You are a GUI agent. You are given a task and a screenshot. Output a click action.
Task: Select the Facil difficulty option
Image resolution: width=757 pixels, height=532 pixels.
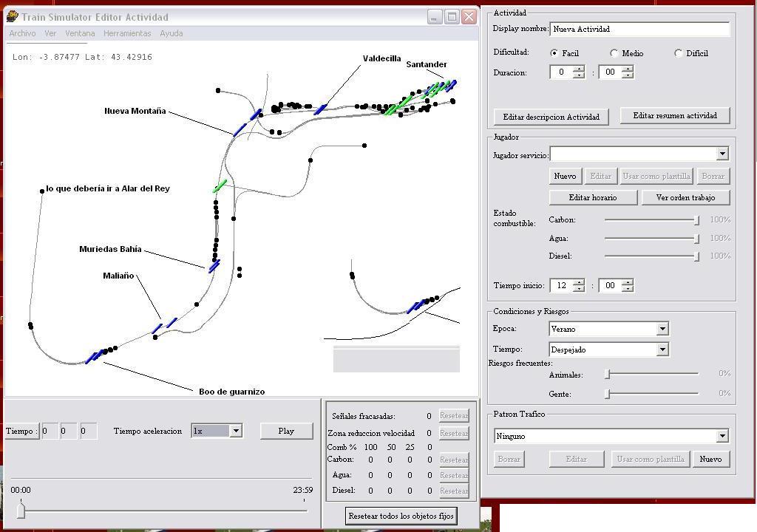click(554, 53)
